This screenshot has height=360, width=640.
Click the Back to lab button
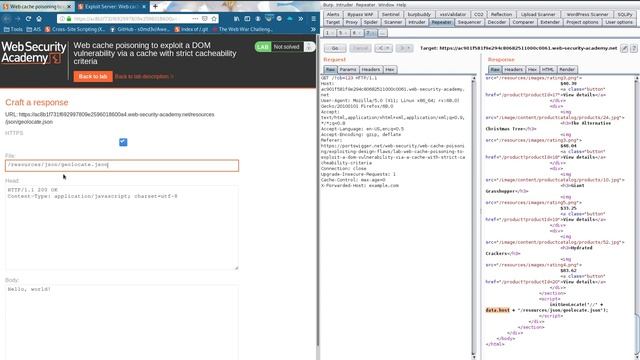tap(93, 76)
